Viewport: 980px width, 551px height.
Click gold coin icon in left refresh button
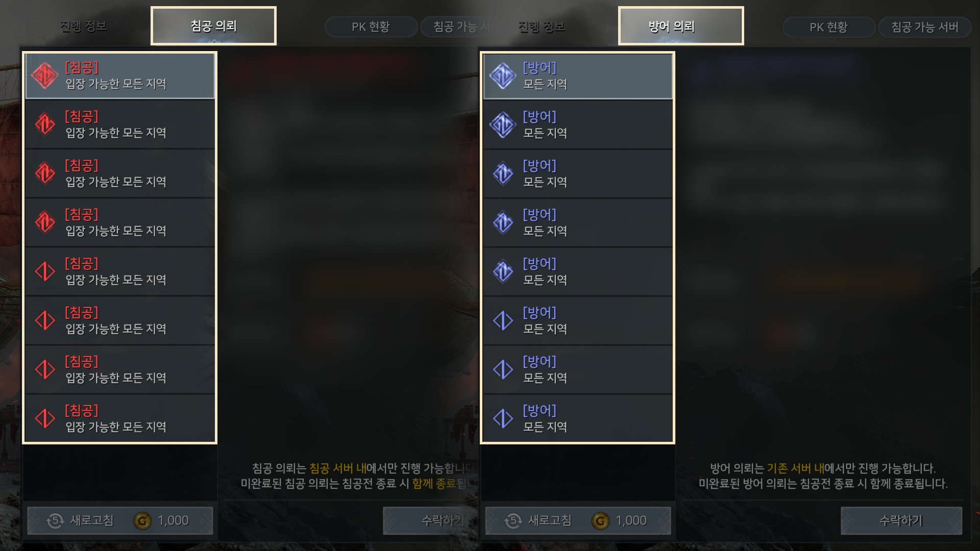pos(142,521)
